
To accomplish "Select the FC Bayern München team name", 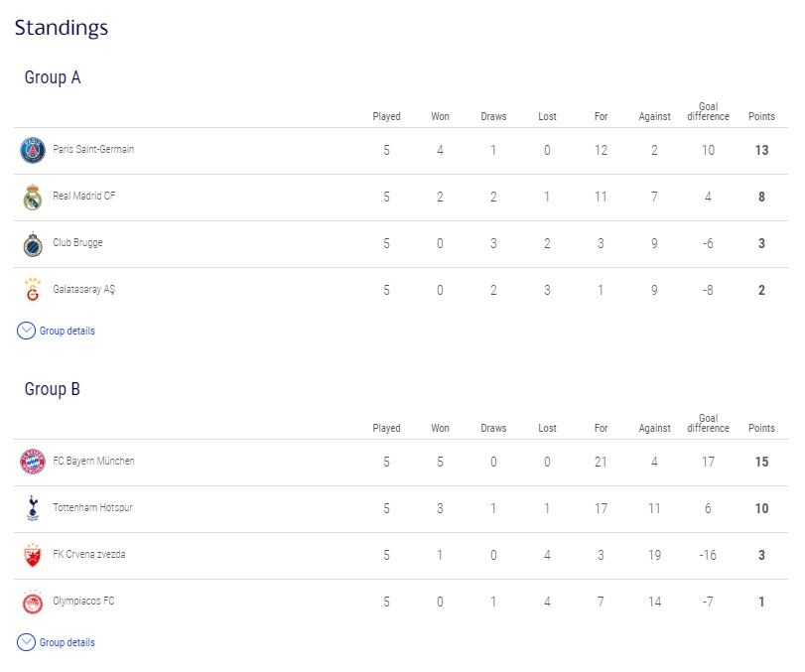I will pyautogui.click(x=93, y=461).
